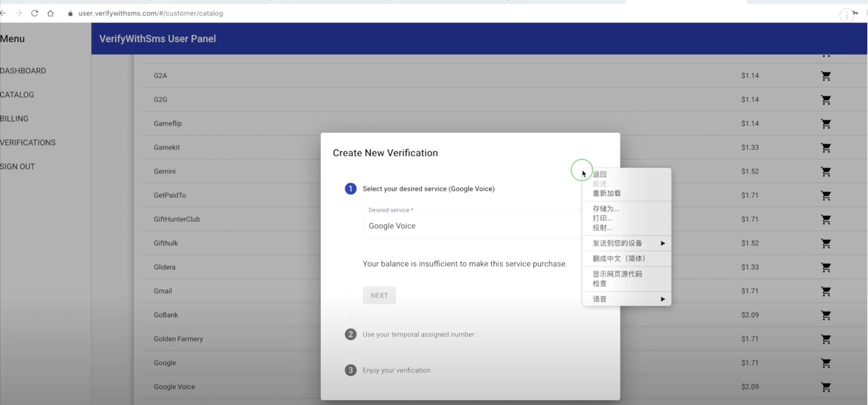Click the 'G2A' service name
The width and height of the screenshot is (868, 405).
tap(160, 76)
